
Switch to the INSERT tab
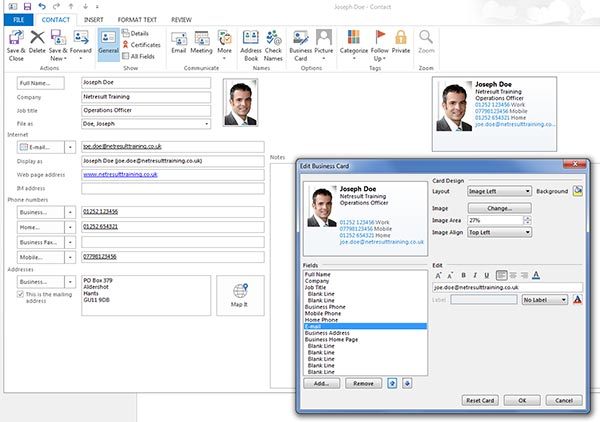pos(93,20)
